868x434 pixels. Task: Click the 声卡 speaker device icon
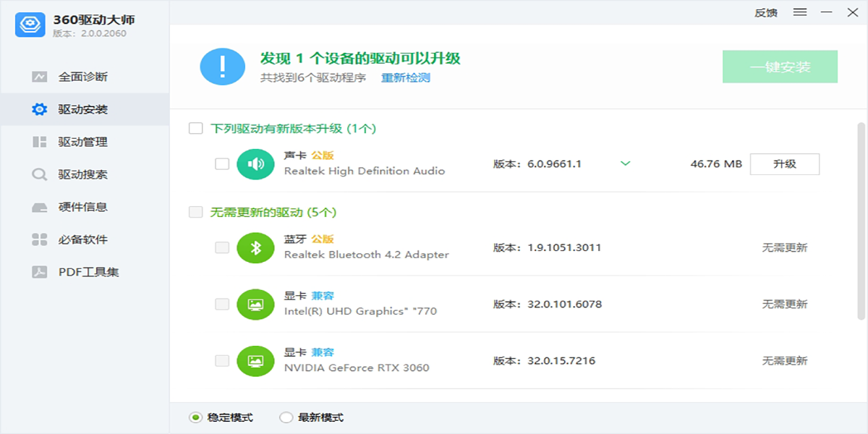tap(255, 164)
